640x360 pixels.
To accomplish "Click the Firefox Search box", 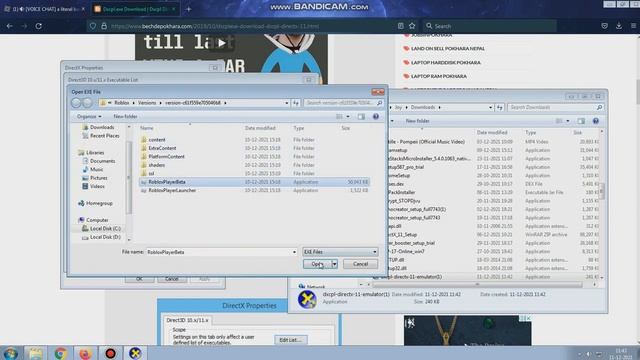I will 490,26.
